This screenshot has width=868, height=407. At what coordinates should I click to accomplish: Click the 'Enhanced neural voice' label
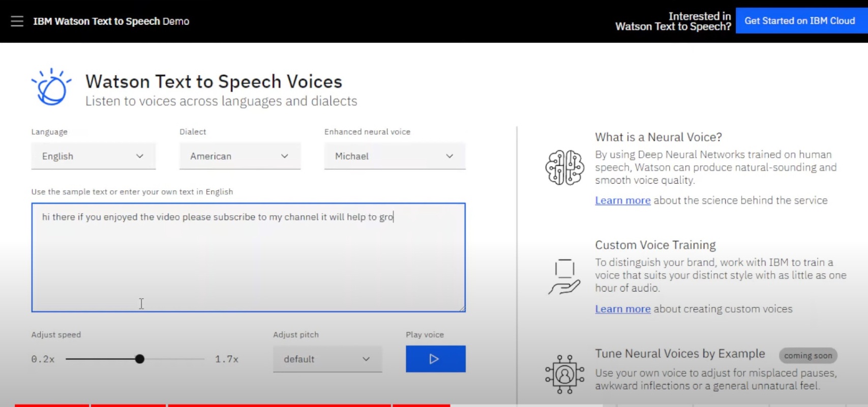[367, 132]
